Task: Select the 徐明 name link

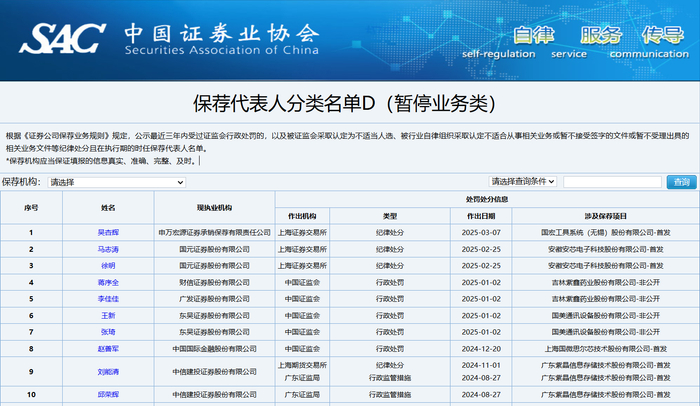Action: (107, 266)
